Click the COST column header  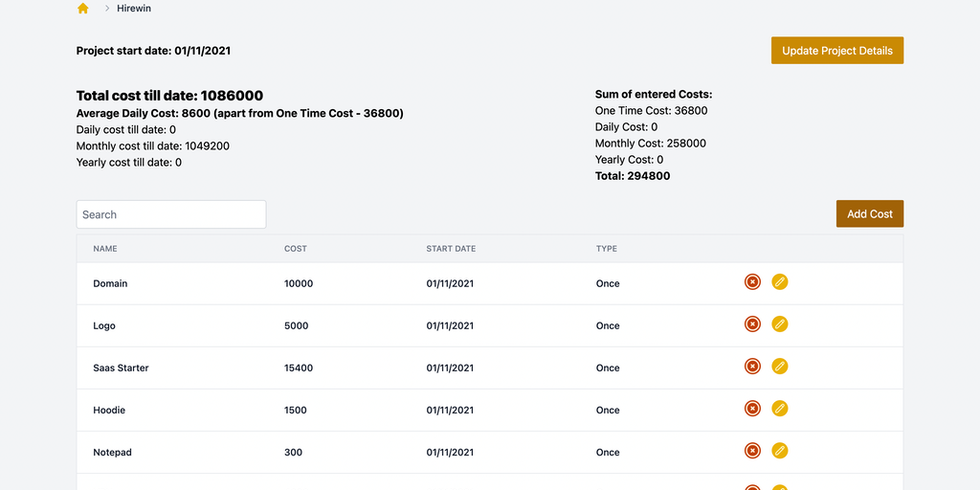click(296, 249)
